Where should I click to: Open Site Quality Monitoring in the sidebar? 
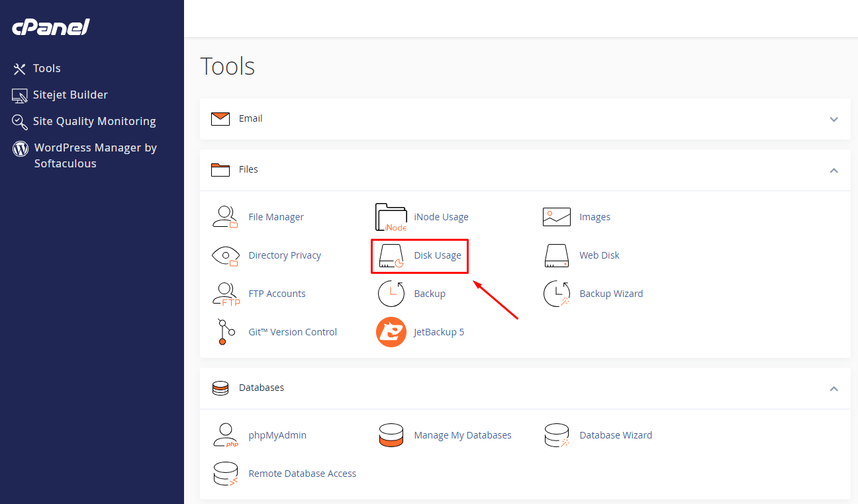pyautogui.click(x=94, y=121)
